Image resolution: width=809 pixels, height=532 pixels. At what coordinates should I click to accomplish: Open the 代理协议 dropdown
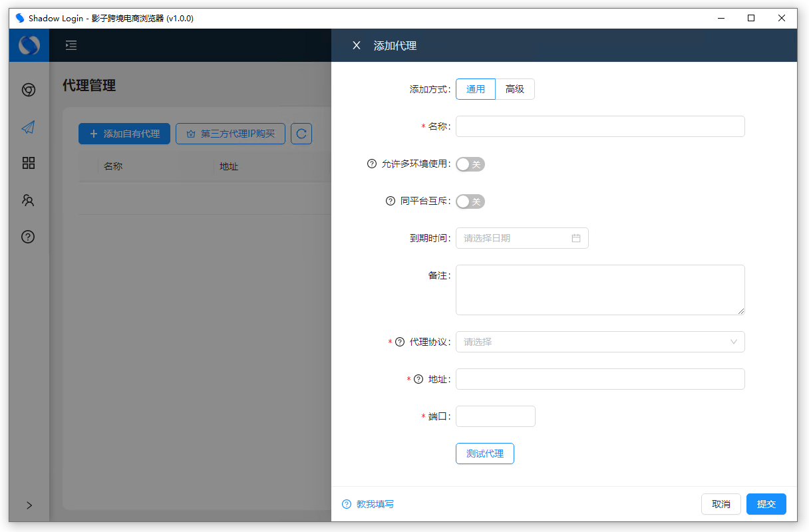tap(599, 341)
